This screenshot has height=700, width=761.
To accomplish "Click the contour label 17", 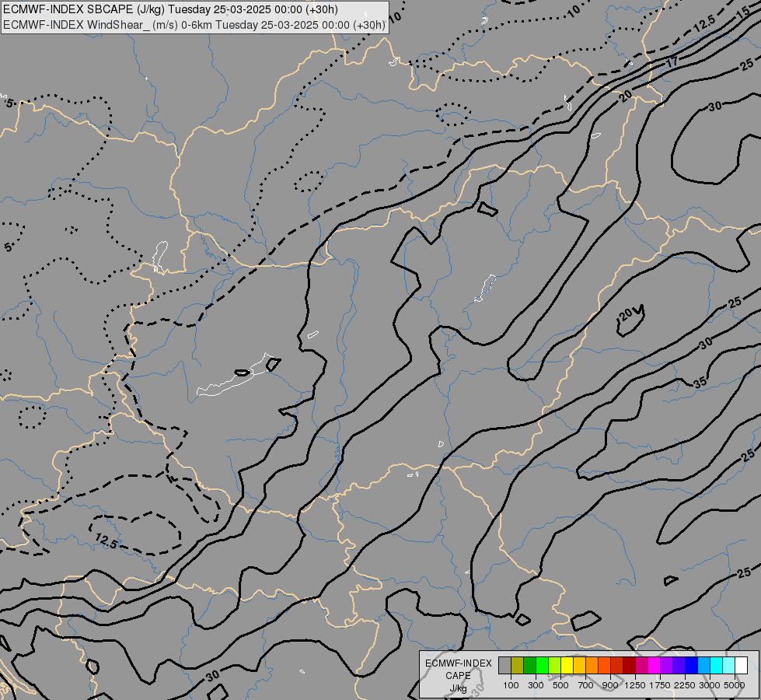I will click(x=672, y=62).
